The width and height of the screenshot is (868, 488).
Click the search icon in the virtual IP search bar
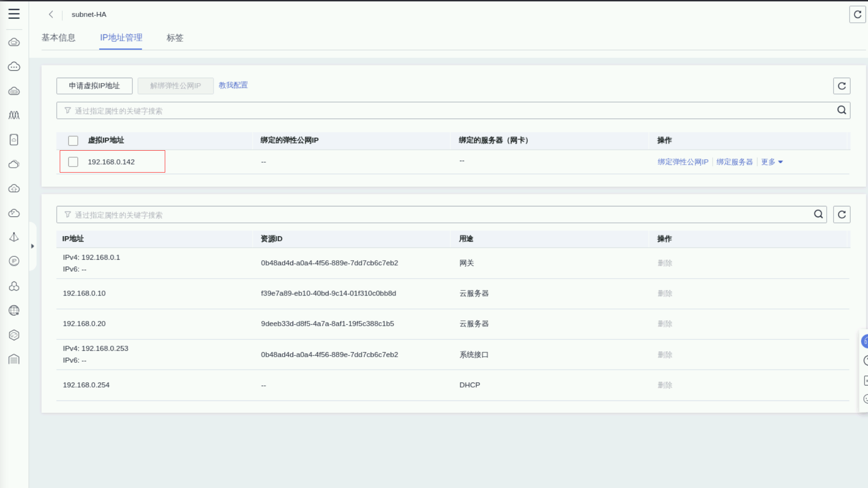[x=842, y=110]
